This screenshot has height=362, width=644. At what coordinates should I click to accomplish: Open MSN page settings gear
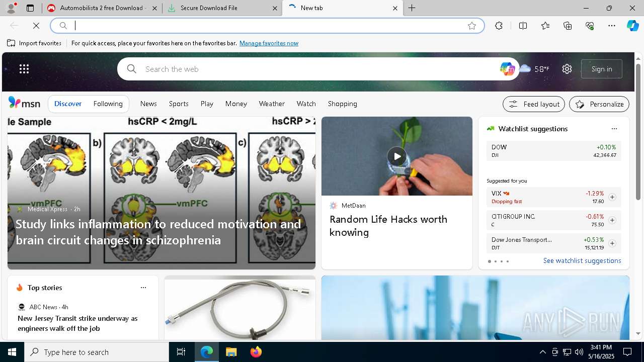coord(567,69)
